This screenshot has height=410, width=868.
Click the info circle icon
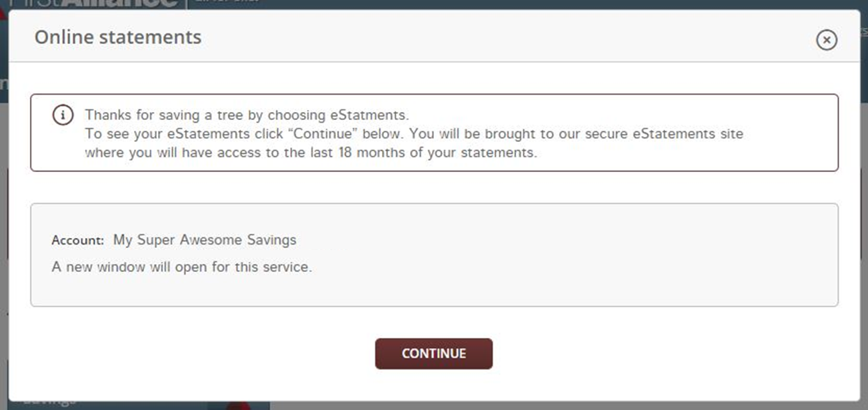63,115
